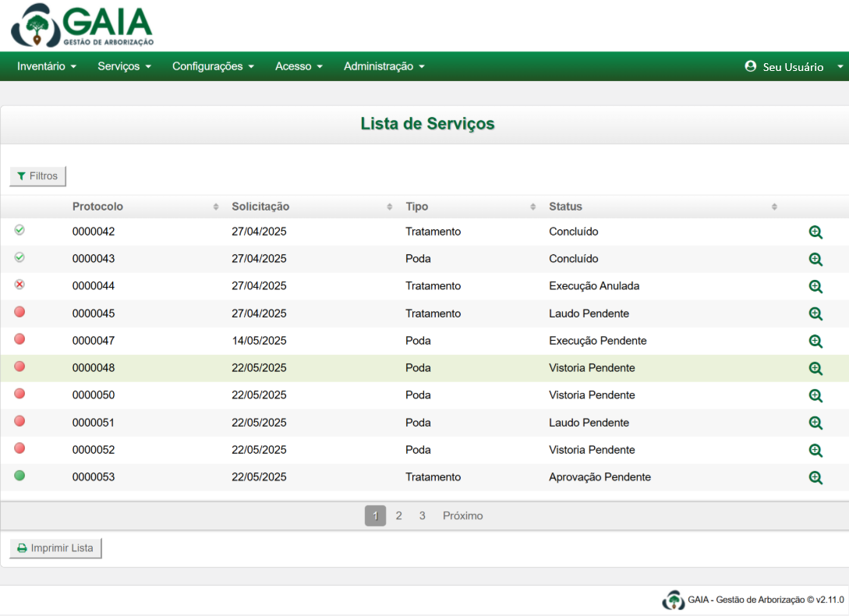The height and width of the screenshot is (616, 849).
Task: Go to page 2 of the list
Action: 398,515
